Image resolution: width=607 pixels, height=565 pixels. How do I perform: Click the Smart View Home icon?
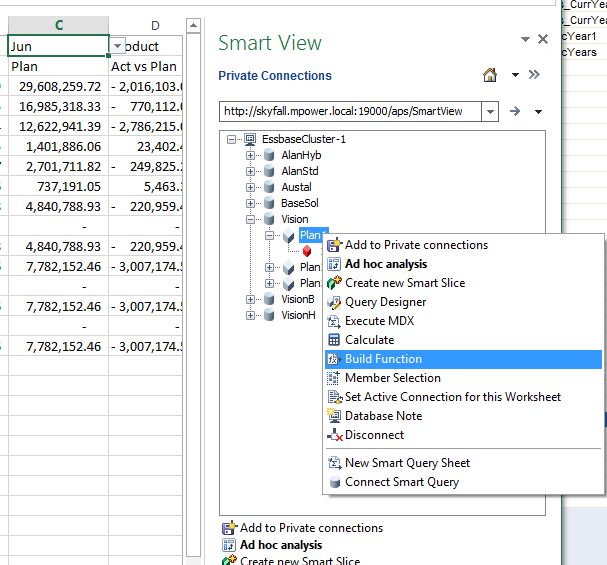point(490,75)
